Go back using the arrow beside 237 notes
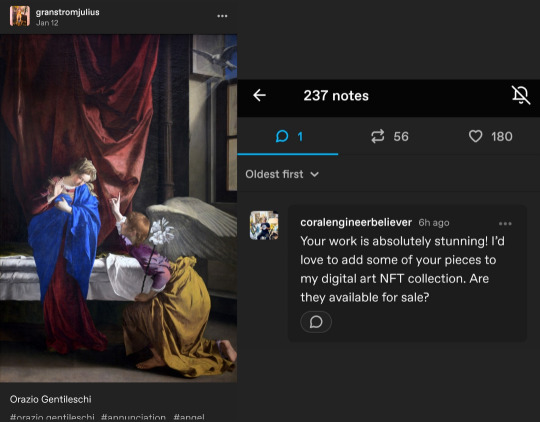This screenshot has height=422, width=540. click(x=259, y=95)
